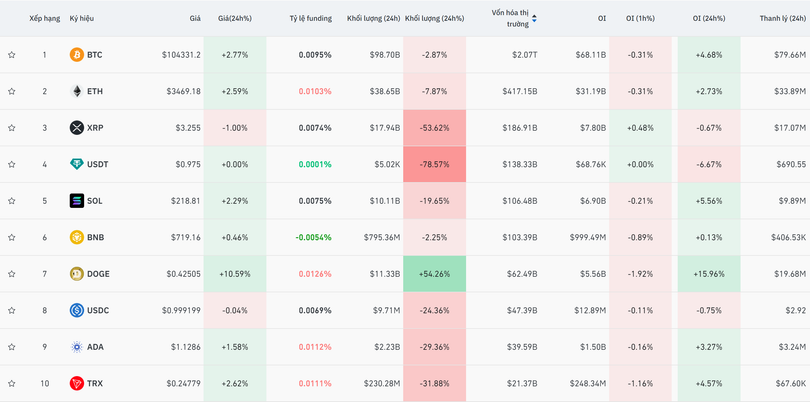This screenshot has height=402, width=810.
Task: Open the ADA coin symbol link
Action: (x=97, y=347)
